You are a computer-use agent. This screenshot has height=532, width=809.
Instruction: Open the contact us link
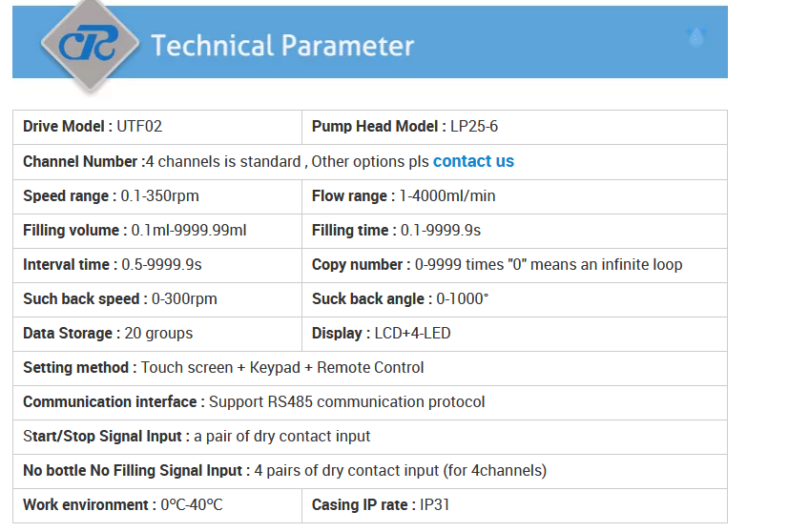click(473, 161)
